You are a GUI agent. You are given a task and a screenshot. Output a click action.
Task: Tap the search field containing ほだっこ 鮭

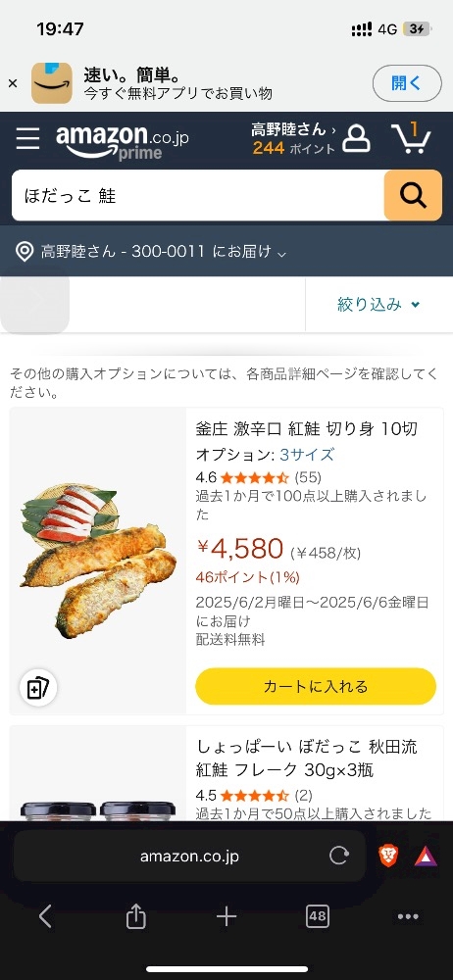pyautogui.click(x=198, y=196)
